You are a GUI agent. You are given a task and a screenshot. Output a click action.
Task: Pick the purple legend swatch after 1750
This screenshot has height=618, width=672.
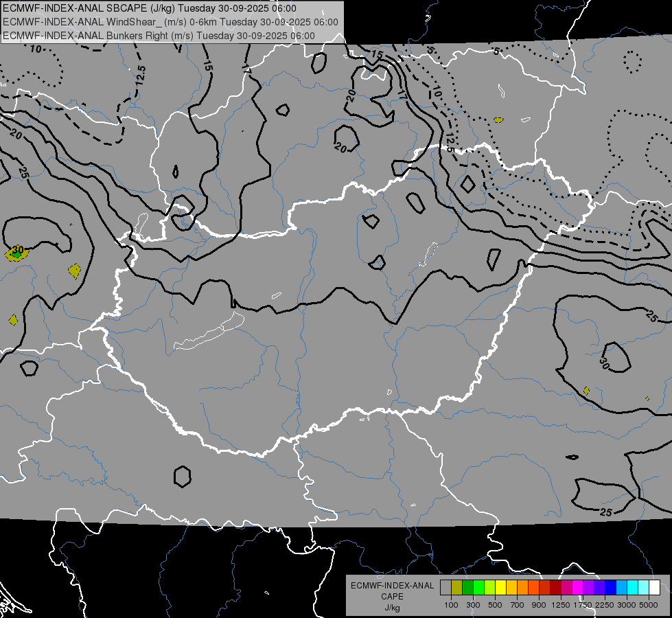(x=589, y=587)
